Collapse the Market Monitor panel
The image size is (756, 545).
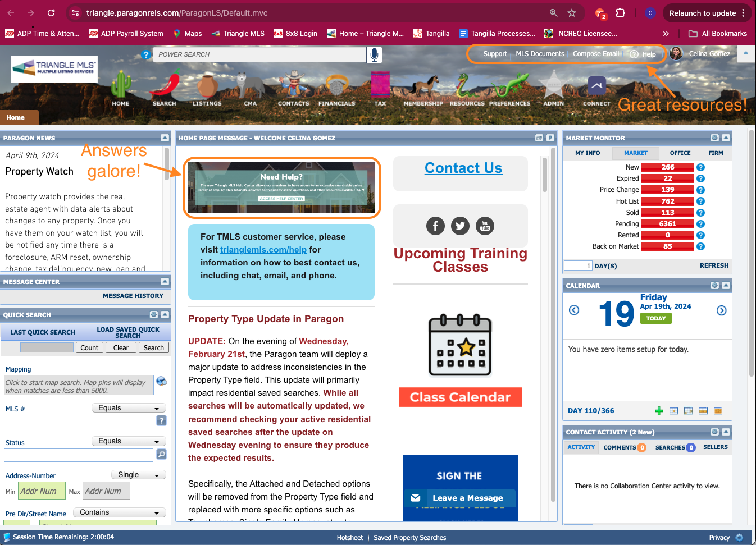[x=726, y=138]
